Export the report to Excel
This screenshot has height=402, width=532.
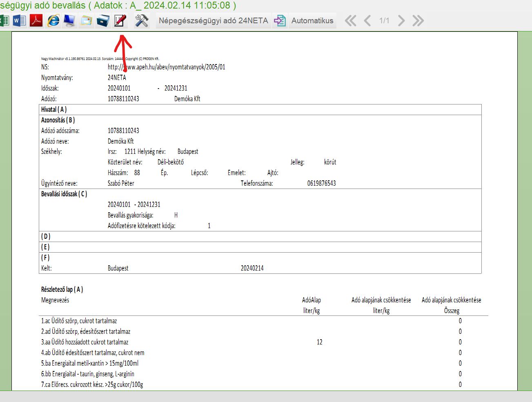click(x=4, y=20)
